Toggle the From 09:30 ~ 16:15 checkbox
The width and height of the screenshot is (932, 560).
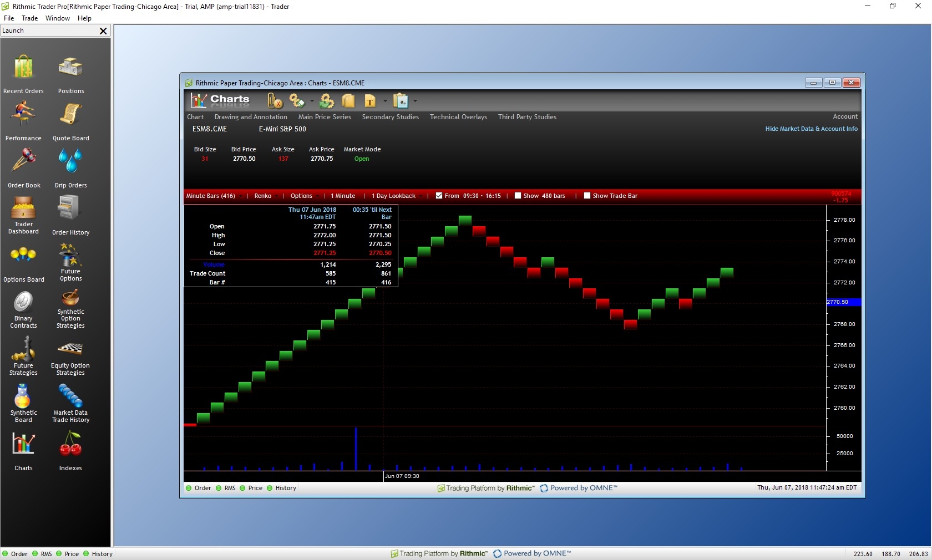(439, 196)
